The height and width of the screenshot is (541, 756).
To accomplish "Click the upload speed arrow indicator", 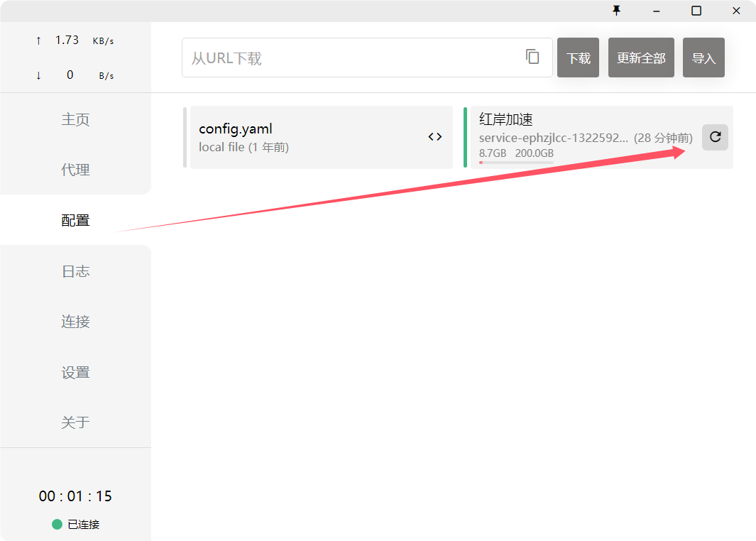I will pyautogui.click(x=38, y=40).
